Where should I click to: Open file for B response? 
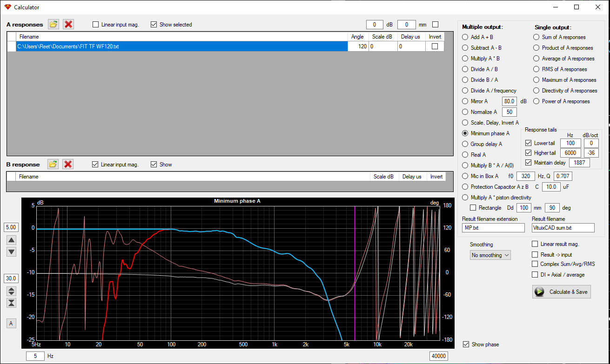pos(54,164)
